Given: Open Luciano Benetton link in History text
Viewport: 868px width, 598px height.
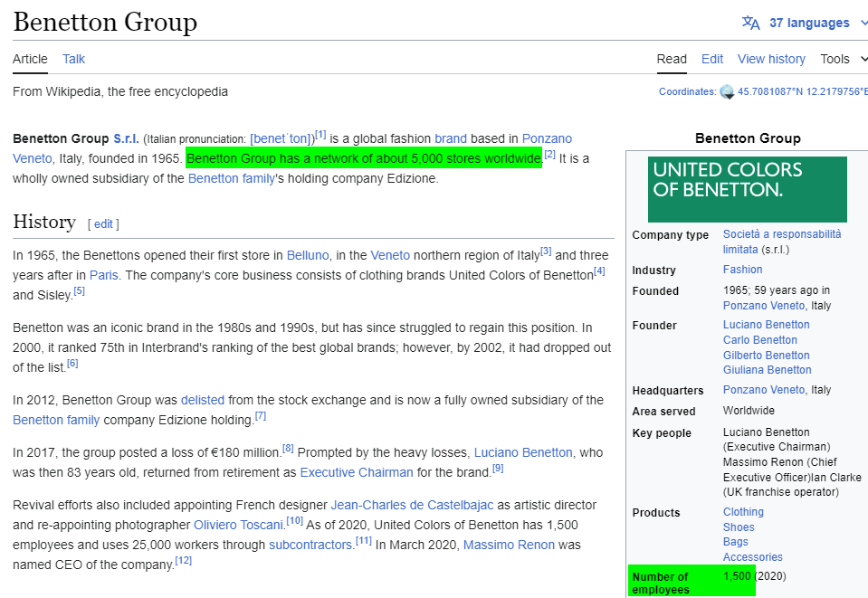Looking at the screenshot, I should click(x=523, y=452).
